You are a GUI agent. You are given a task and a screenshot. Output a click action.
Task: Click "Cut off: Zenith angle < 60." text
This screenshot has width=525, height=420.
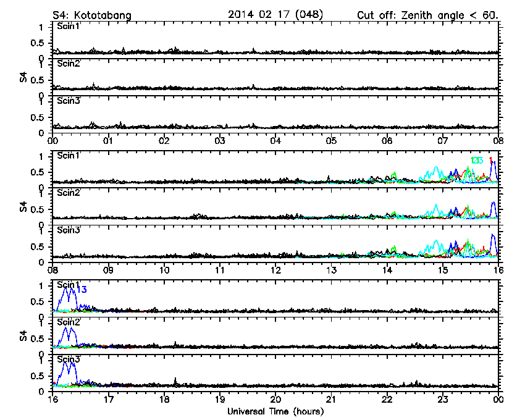(427, 15)
